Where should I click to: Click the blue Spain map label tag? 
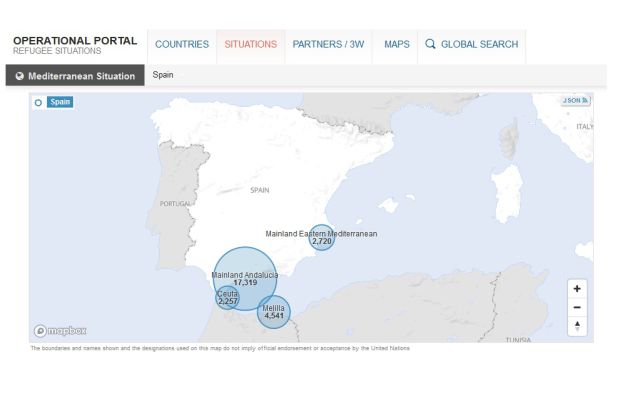click(x=60, y=102)
